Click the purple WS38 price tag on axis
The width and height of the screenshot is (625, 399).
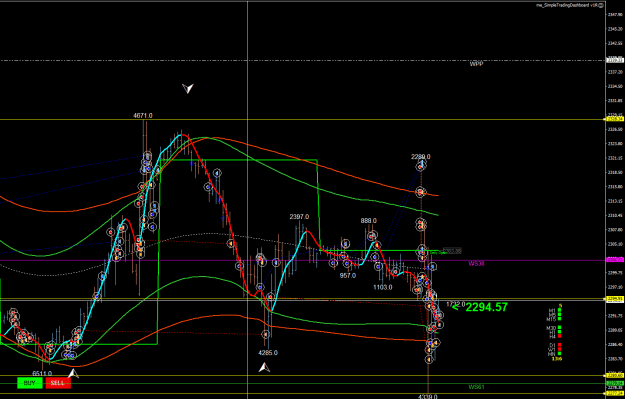[x=615, y=260]
